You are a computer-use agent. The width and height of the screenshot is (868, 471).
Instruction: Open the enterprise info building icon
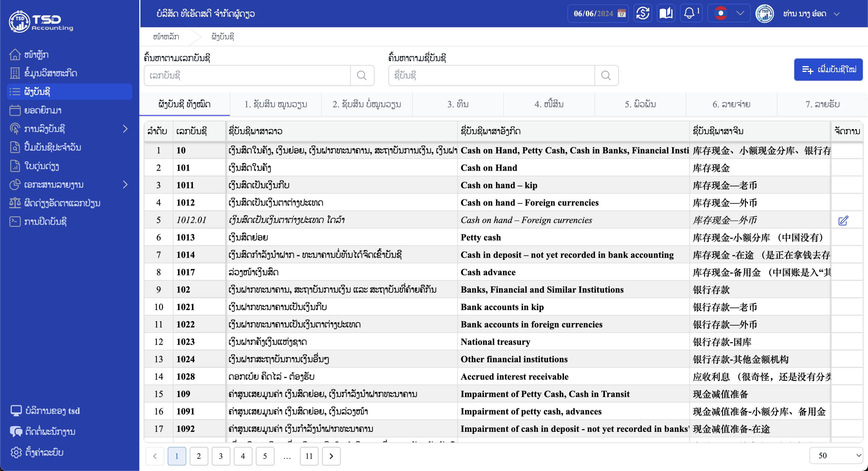[15, 73]
